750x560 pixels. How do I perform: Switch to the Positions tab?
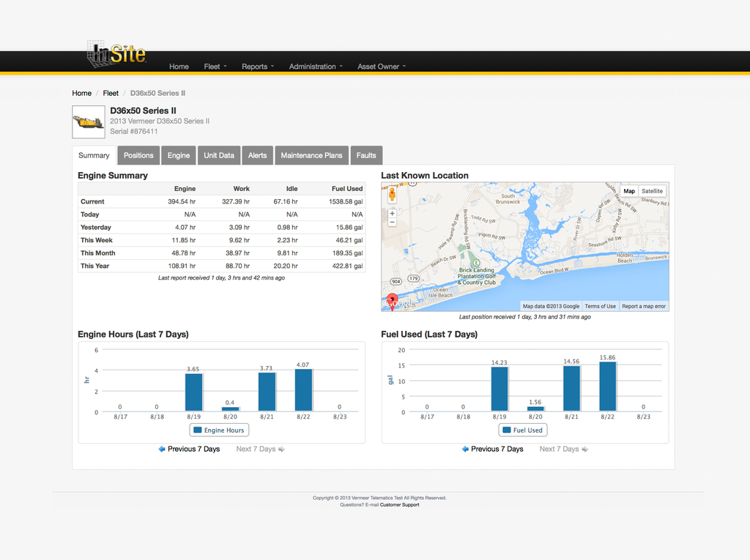[x=138, y=155]
